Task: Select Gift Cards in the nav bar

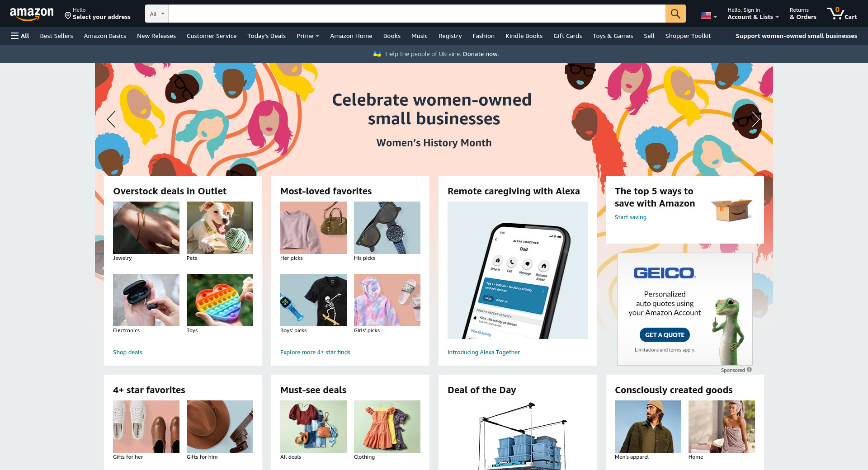Action: [567, 36]
